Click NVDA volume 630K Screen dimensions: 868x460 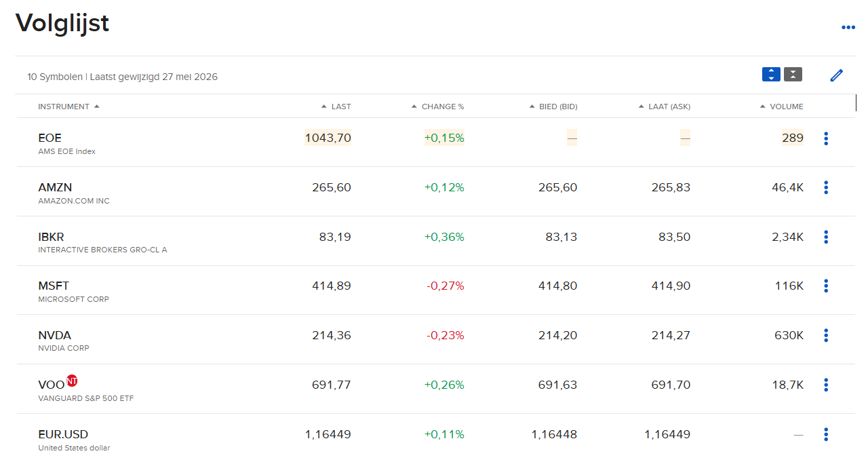click(789, 335)
